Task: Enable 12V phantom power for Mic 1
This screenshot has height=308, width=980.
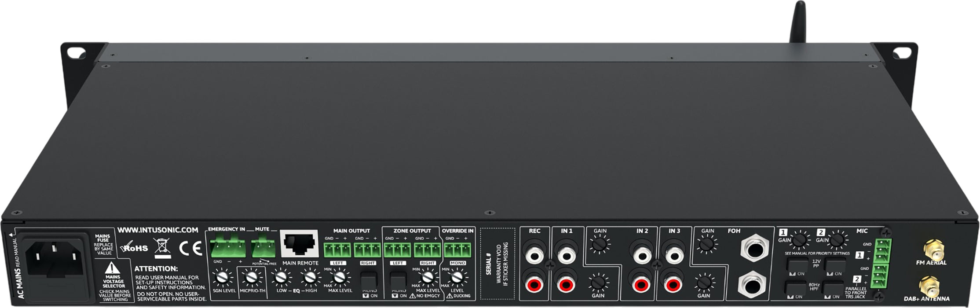Action: (x=797, y=265)
